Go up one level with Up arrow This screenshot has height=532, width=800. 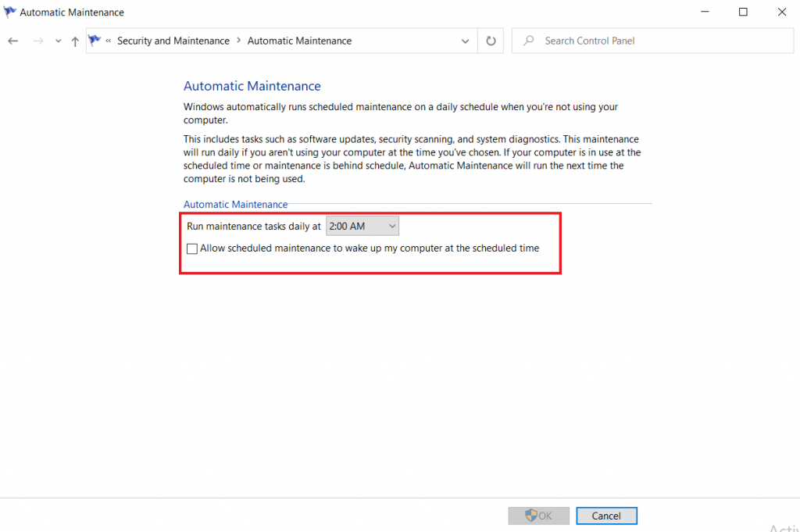[75, 41]
